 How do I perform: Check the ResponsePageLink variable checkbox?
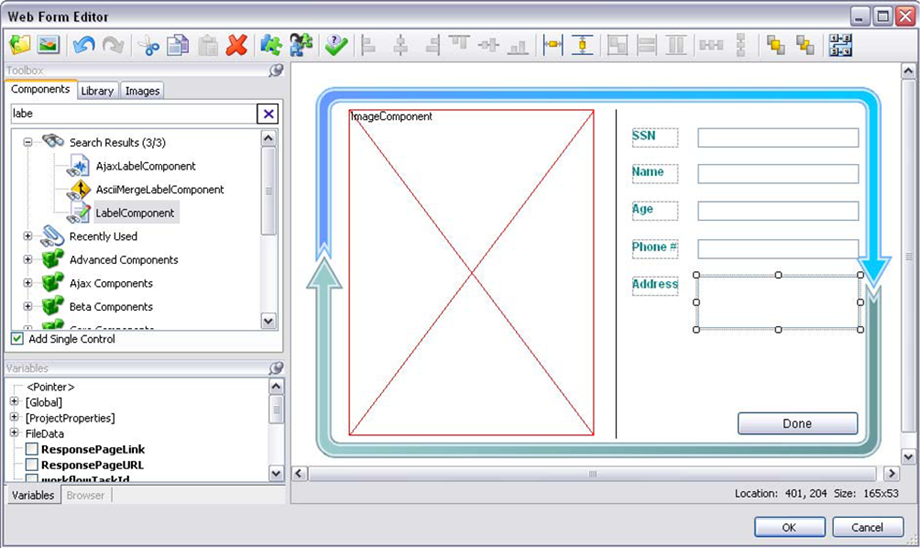pyautogui.click(x=32, y=449)
